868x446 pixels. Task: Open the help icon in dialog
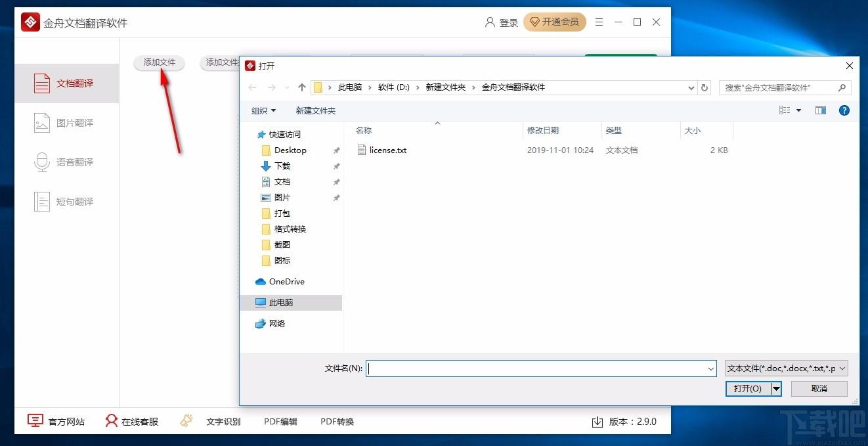tap(844, 110)
